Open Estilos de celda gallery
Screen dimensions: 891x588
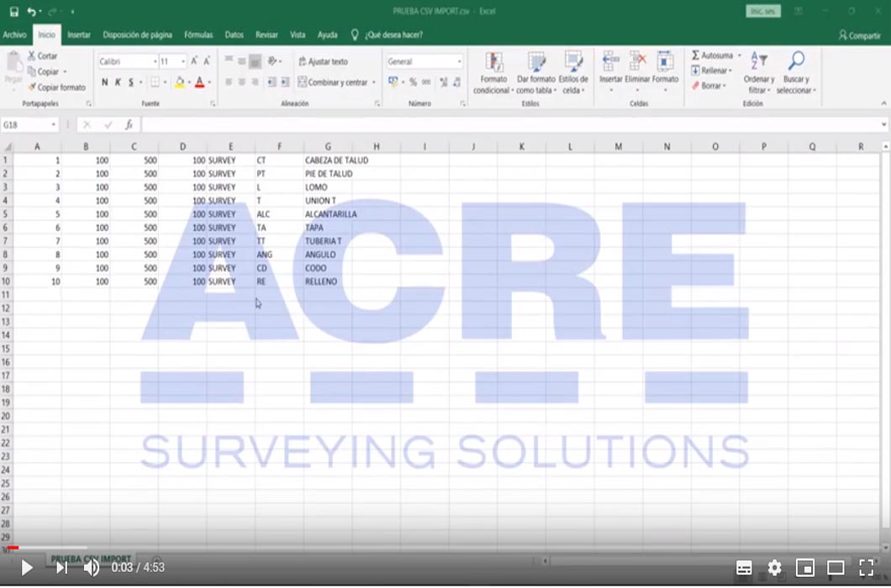[572, 73]
